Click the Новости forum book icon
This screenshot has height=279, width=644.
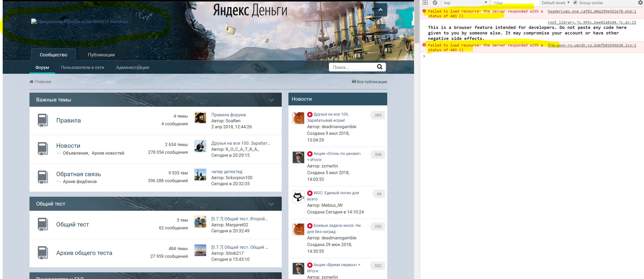click(43, 149)
